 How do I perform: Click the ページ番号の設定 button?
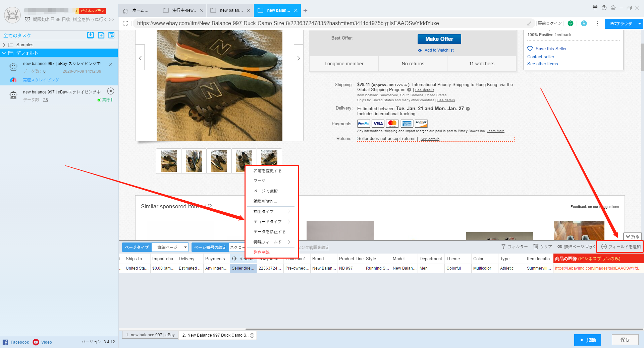pos(210,248)
